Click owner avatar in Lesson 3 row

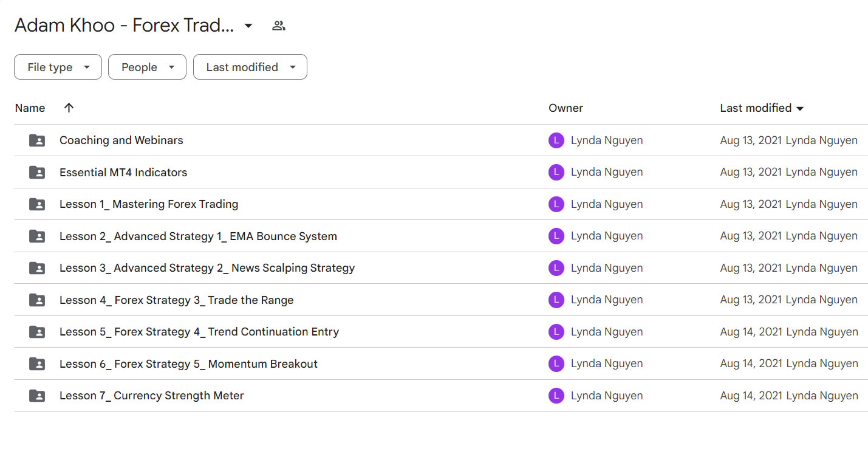pyautogui.click(x=556, y=268)
